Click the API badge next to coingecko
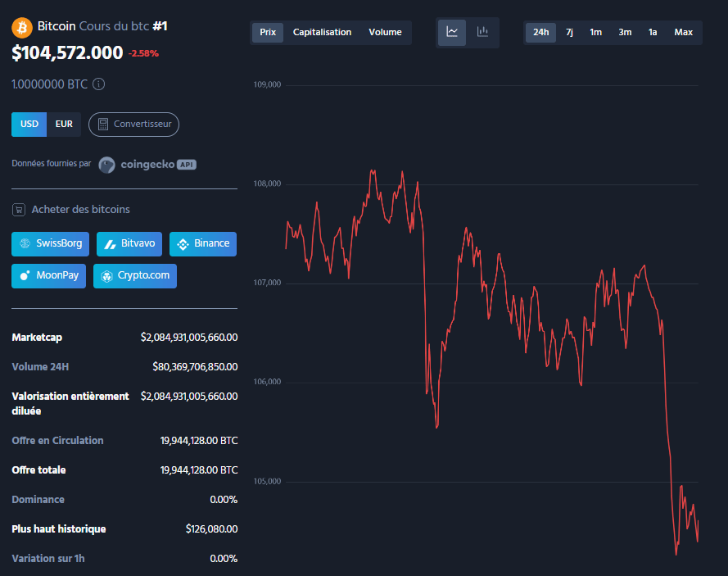The height and width of the screenshot is (576, 728). click(x=187, y=165)
